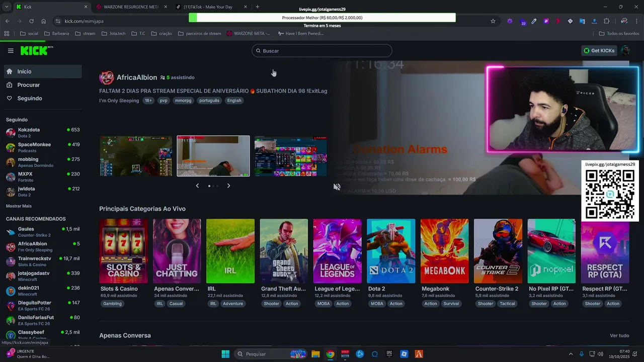The width and height of the screenshot is (644, 362).
Task: Open Todos os favoritos folder
Action: click(x=619, y=34)
